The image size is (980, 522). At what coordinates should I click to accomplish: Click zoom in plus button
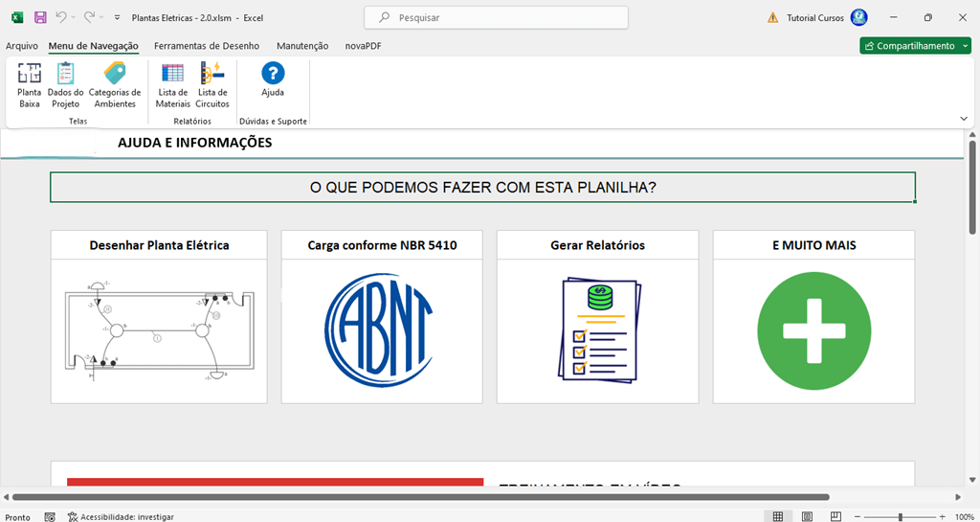(942, 517)
